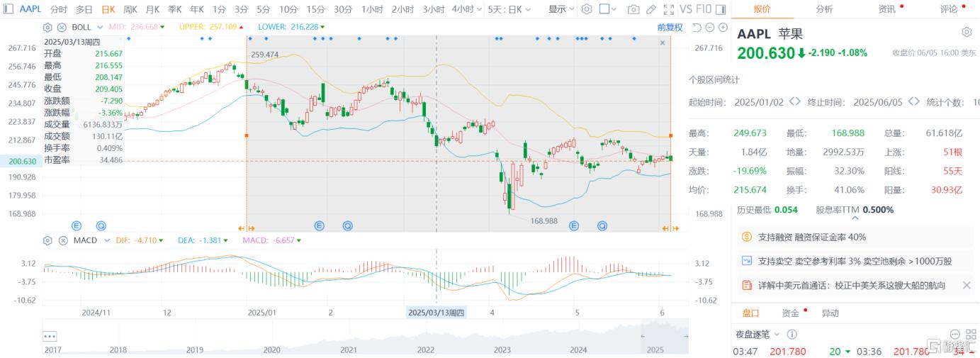Open the 报价 quote tab

tap(762, 9)
